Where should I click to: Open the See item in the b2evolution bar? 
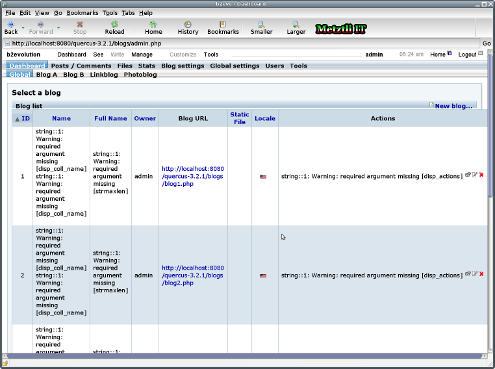tap(98, 54)
